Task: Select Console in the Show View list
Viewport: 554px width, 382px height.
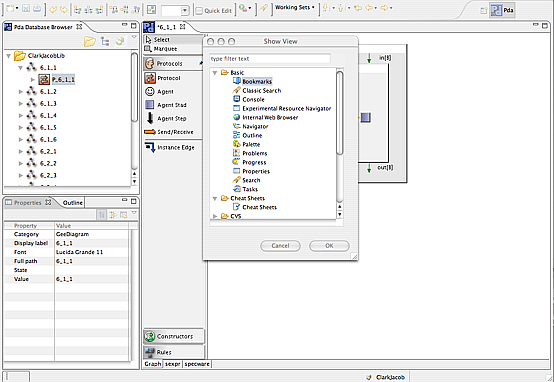Action: pos(253,100)
